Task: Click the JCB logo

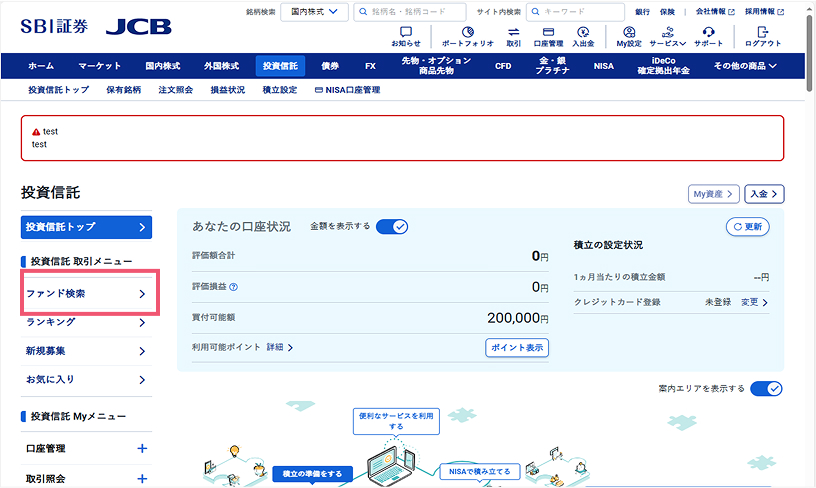Action: 138,27
